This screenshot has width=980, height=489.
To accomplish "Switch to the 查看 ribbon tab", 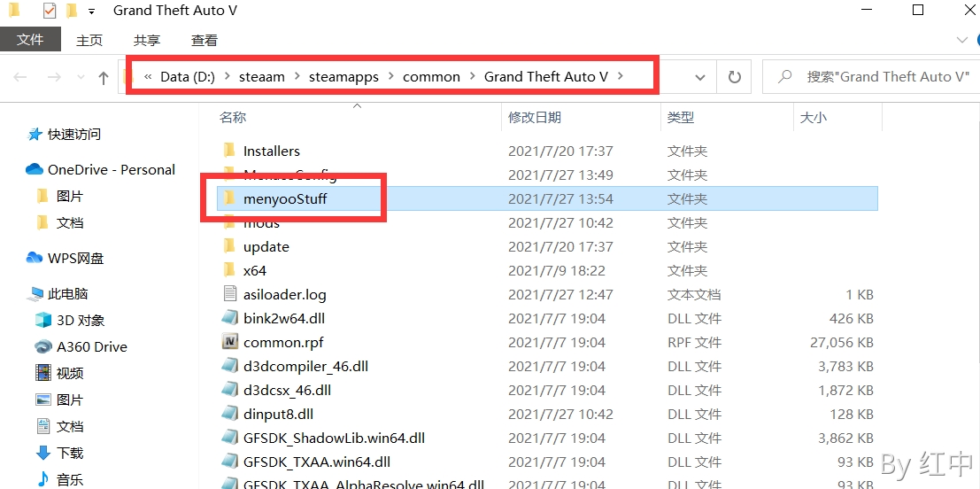I will [204, 40].
